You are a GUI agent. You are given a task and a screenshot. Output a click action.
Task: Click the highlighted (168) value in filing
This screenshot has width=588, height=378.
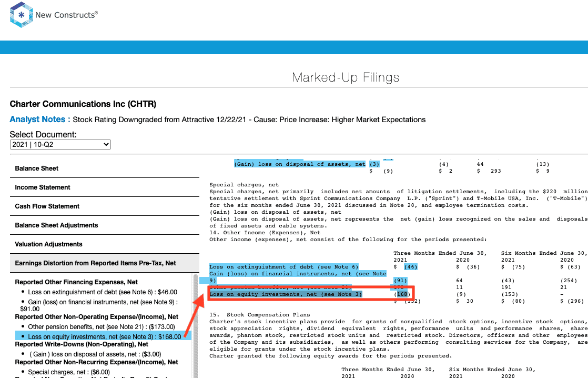coord(403,294)
